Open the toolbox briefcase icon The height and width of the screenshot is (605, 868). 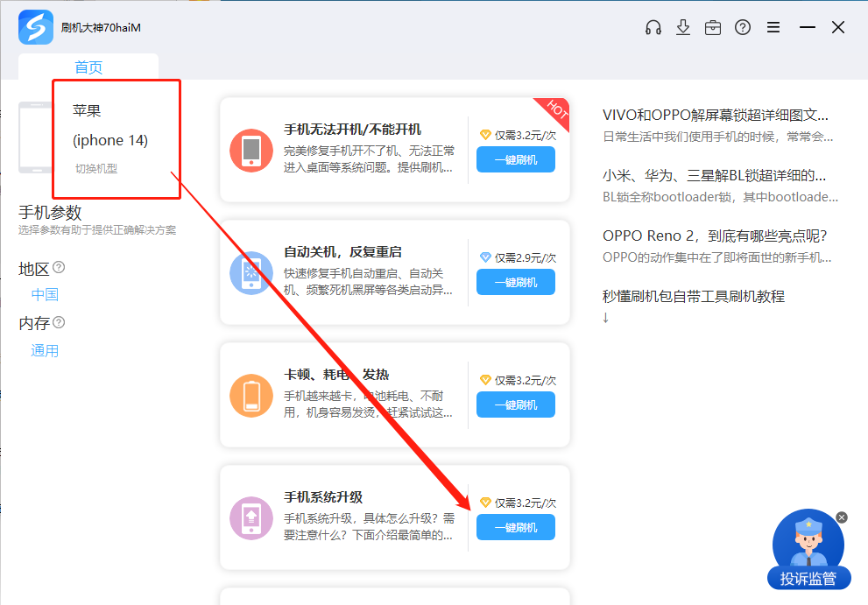point(713,28)
